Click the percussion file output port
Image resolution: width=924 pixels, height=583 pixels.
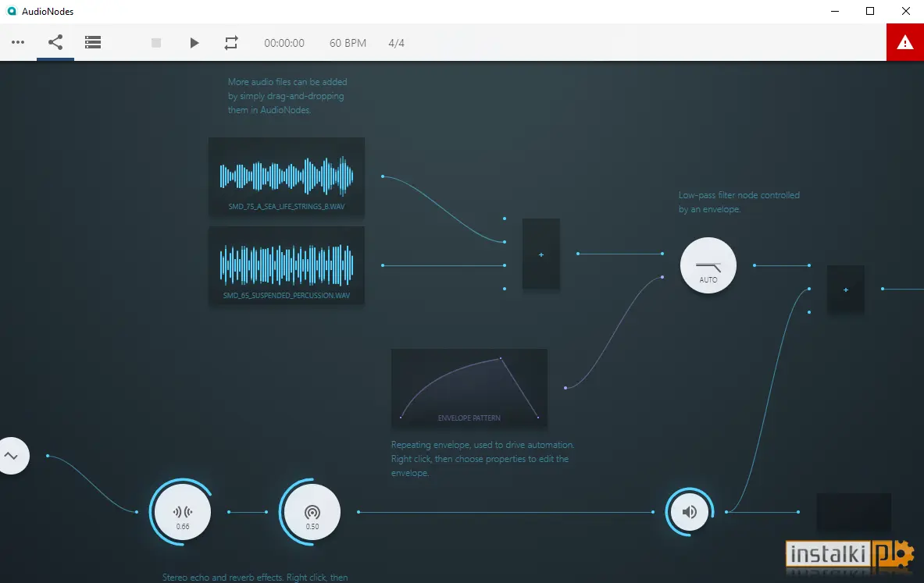pos(383,265)
